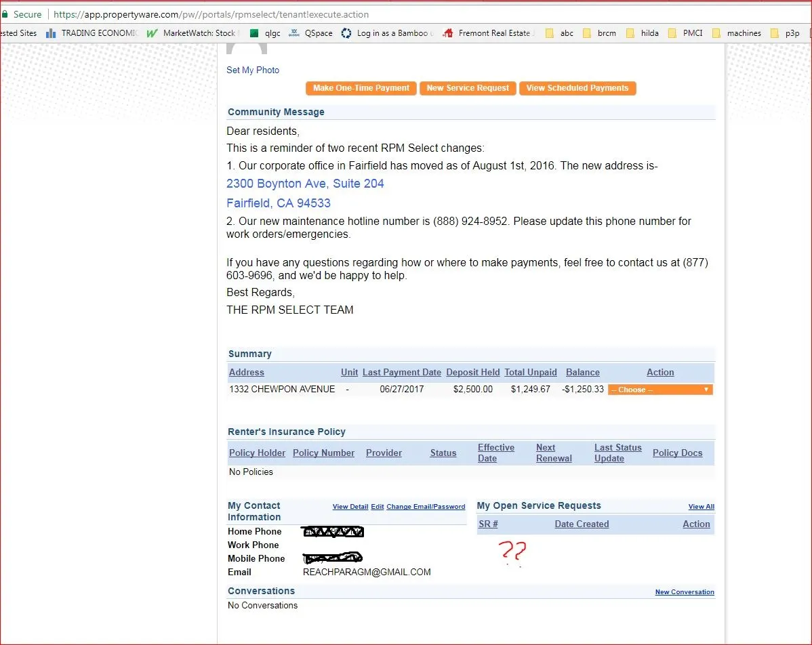Screen dimensions: 812x645
Task: Open the Change Email/Password link
Action: coord(426,507)
